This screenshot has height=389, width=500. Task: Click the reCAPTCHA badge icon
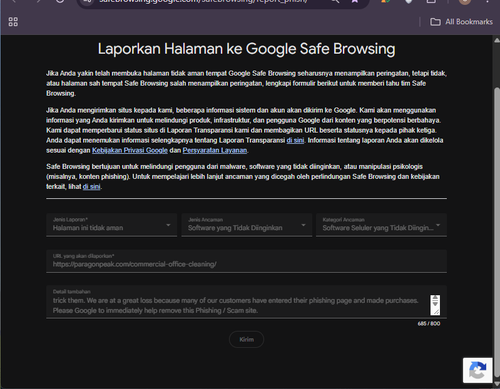[x=477, y=370]
